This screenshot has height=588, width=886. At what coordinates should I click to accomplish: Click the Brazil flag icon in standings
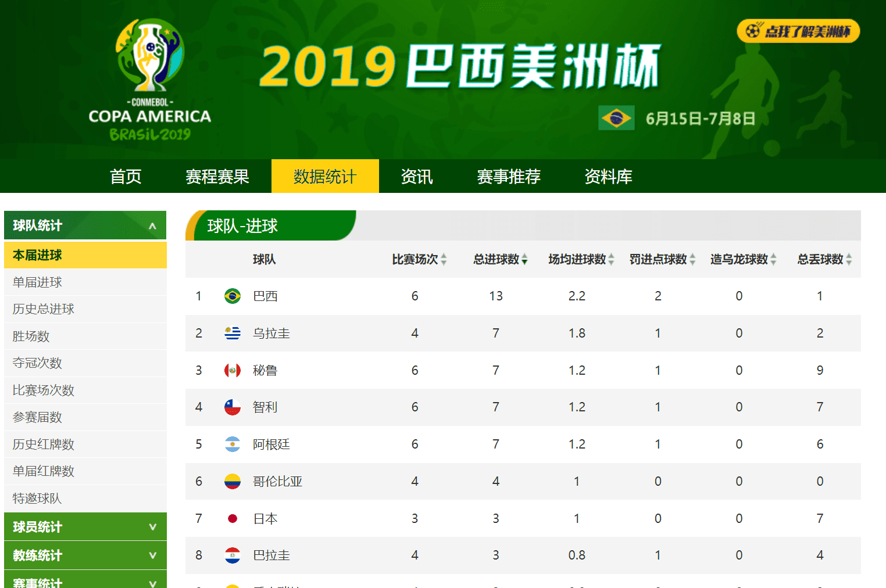tap(233, 296)
